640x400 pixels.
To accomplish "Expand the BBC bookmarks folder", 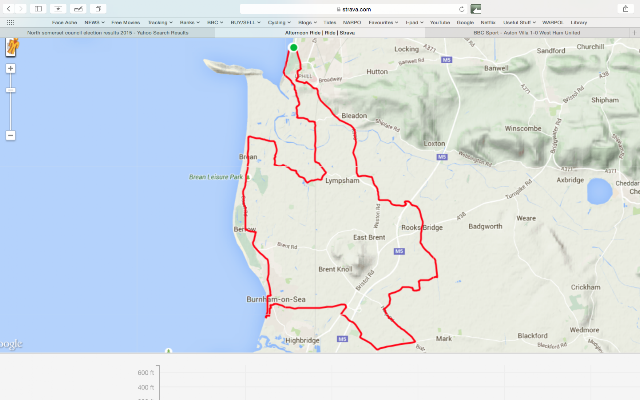I will pos(215,22).
